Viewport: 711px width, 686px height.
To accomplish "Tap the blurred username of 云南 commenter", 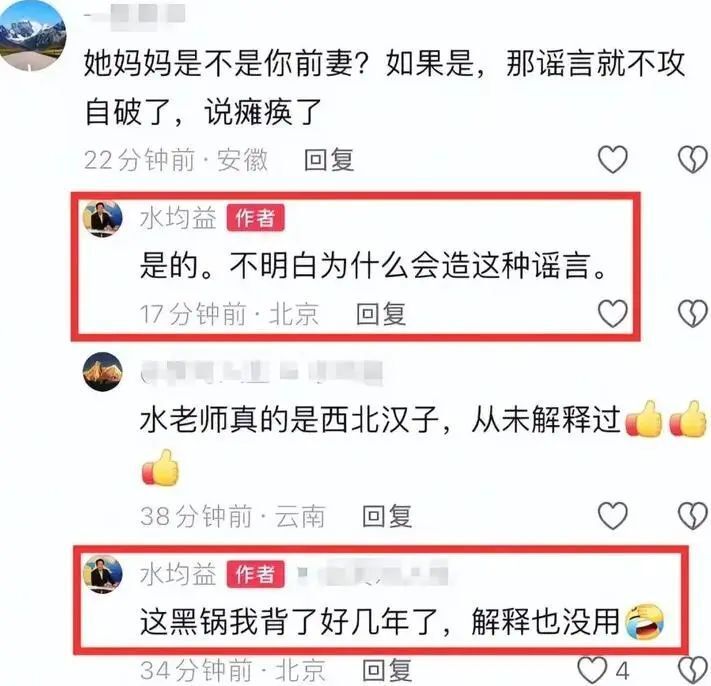I will pos(262,372).
